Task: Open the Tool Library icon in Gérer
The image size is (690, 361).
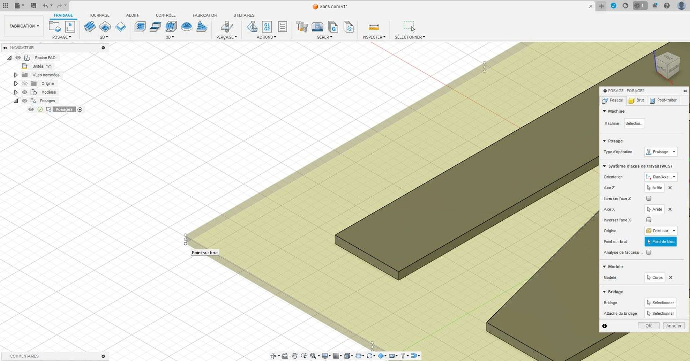Action: tap(301, 27)
